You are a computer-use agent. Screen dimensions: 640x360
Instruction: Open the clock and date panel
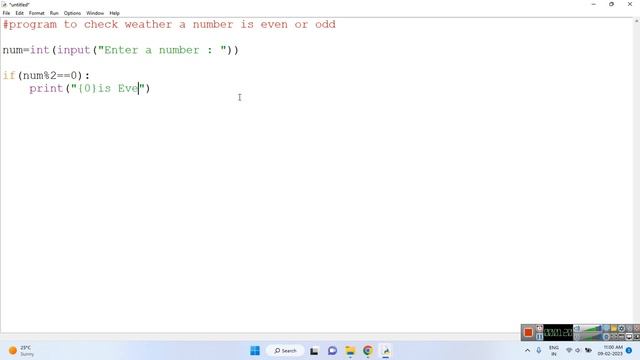pyautogui.click(x=610, y=351)
